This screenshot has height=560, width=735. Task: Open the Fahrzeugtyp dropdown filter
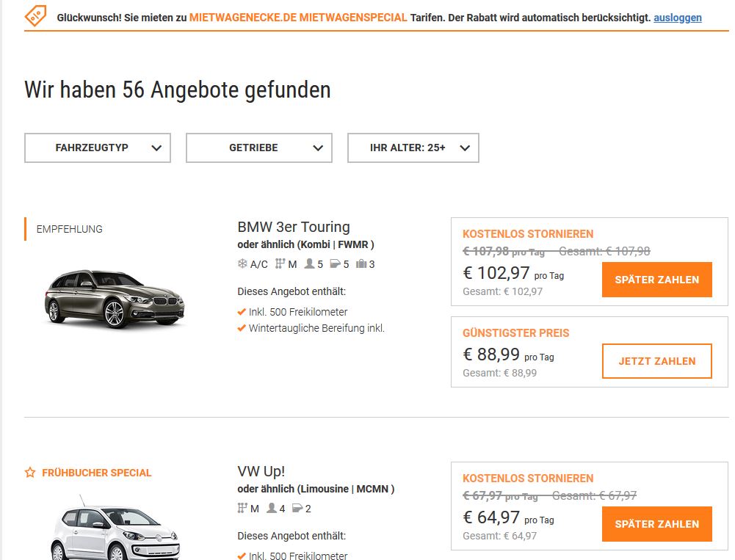click(x=98, y=148)
